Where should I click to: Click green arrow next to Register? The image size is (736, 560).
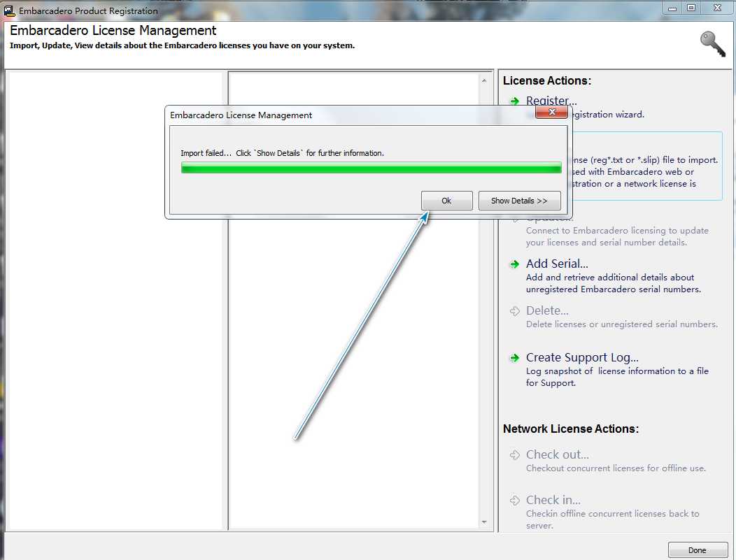pos(515,101)
